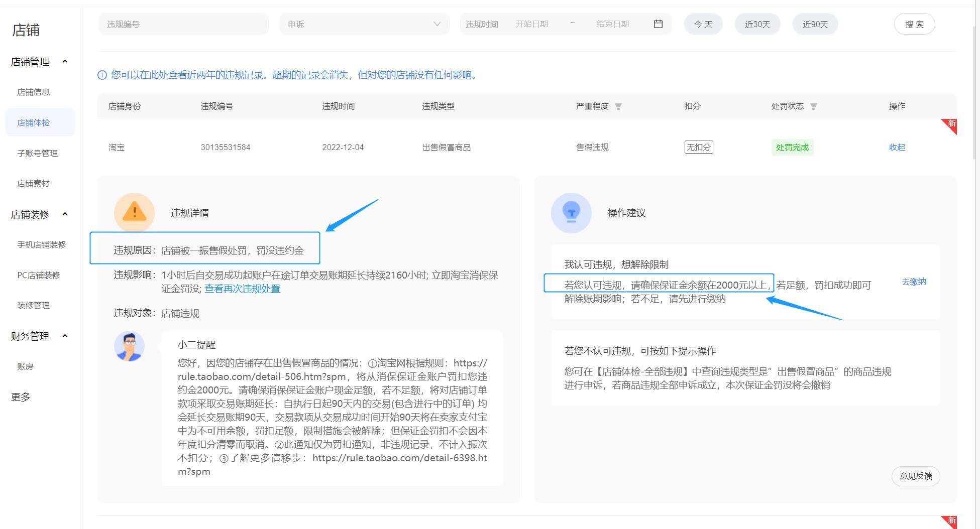The height and width of the screenshot is (529, 980).
Task: Open the filter icon on 处罚状态 column
Action: pos(814,106)
